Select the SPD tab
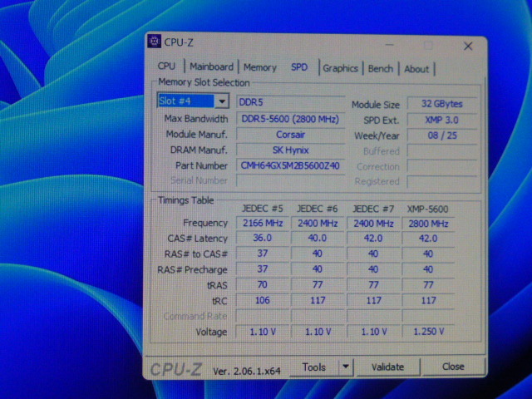The image size is (532, 399). pos(299,67)
